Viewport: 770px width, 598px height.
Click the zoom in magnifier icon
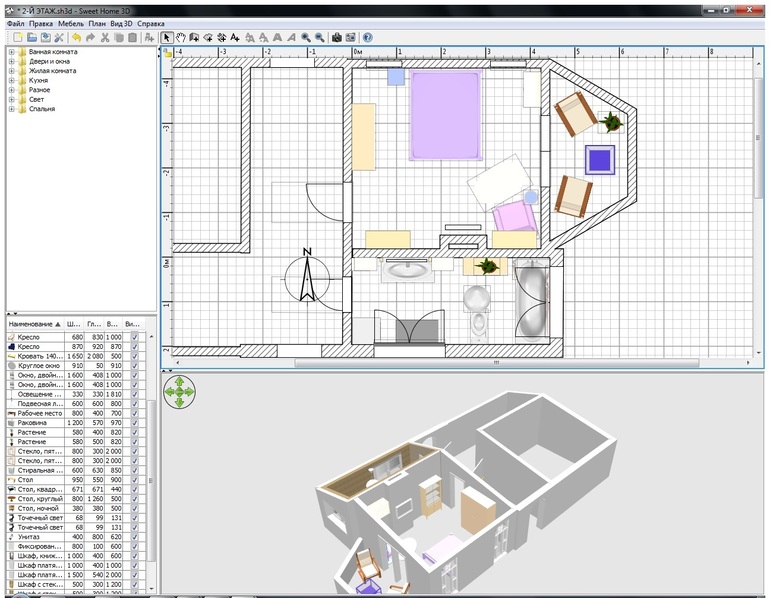pos(306,37)
